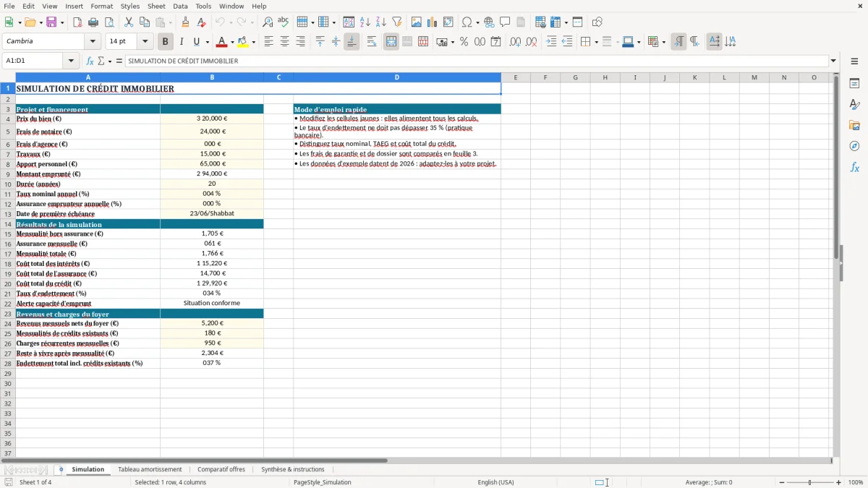Toggle Align Right
The image size is (868, 488).
[x=300, y=42]
